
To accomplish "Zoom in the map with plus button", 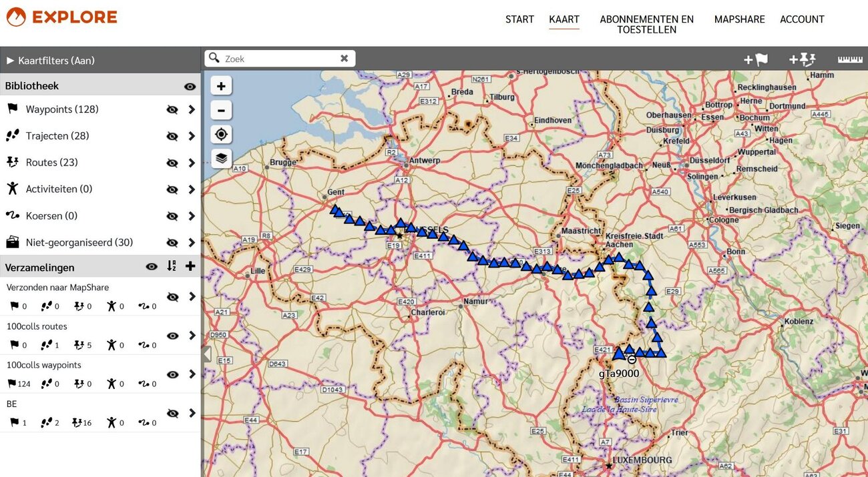I will coord(221,85).
